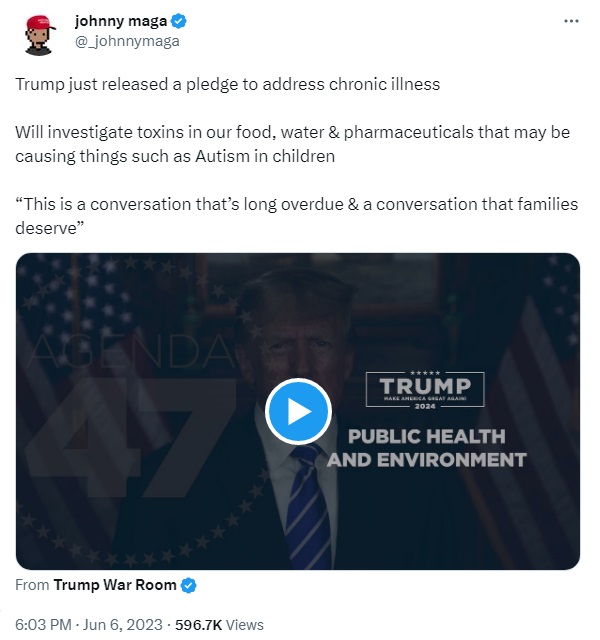Click the Trump 2024 logo in the video

click(425, 388)
